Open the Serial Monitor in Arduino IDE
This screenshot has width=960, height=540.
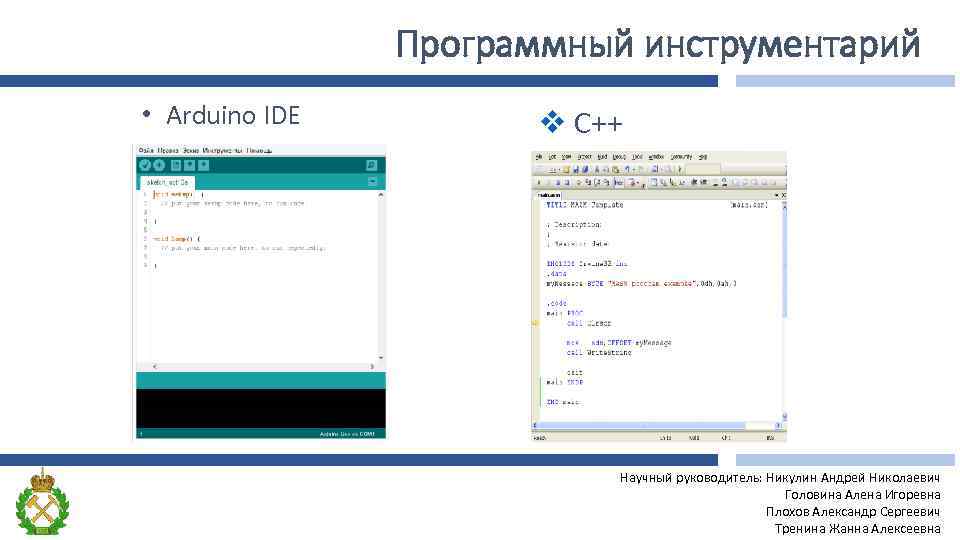tap(371, 165)
